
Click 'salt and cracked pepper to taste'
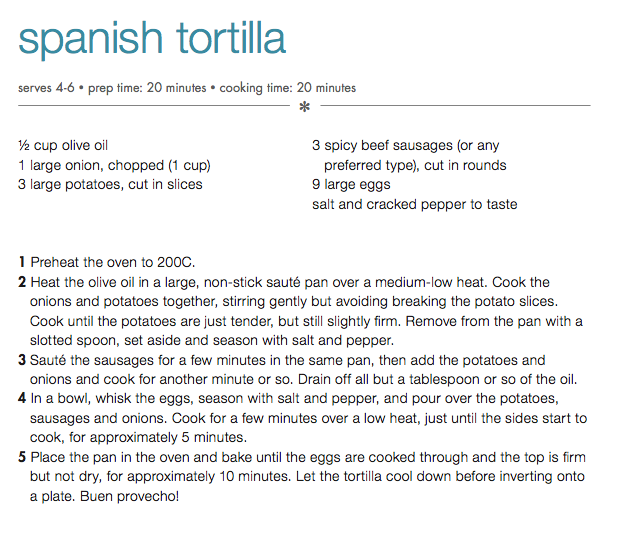click(x=415, y=204)
